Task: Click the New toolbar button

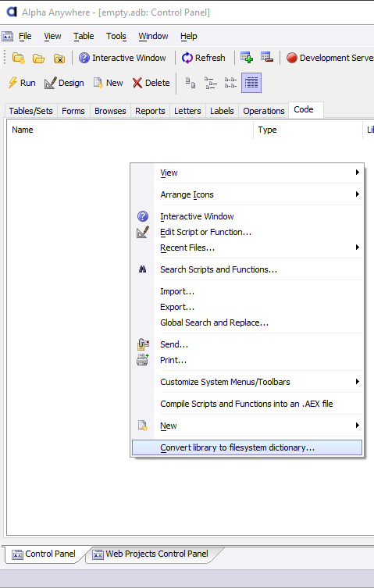Action: (x=108, y=83)
